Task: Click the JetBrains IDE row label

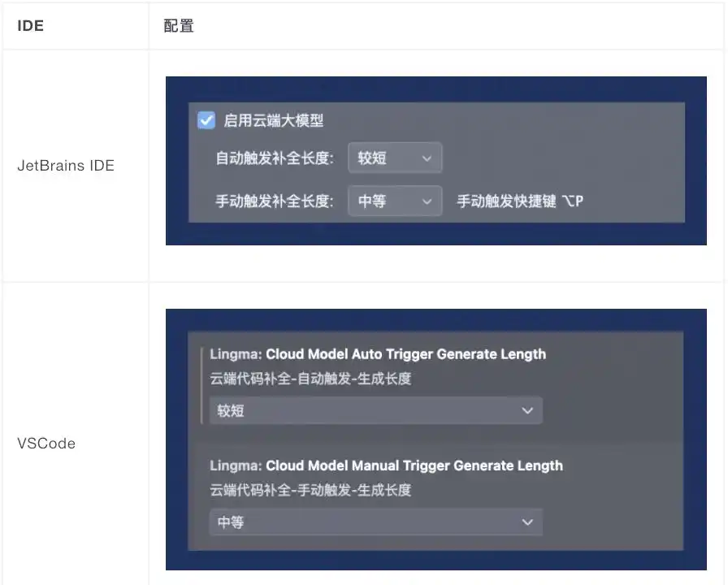Action: pos(66,165)
